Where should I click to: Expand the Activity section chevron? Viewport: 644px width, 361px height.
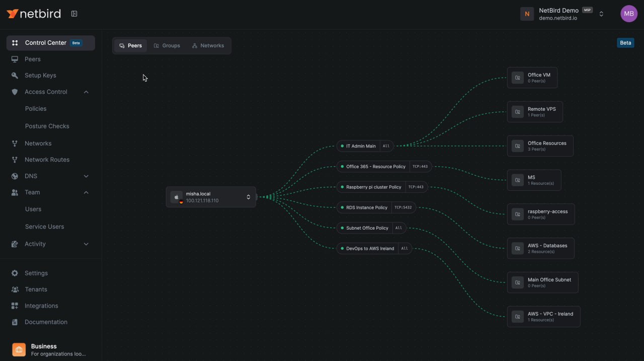[x=86, y=244]
